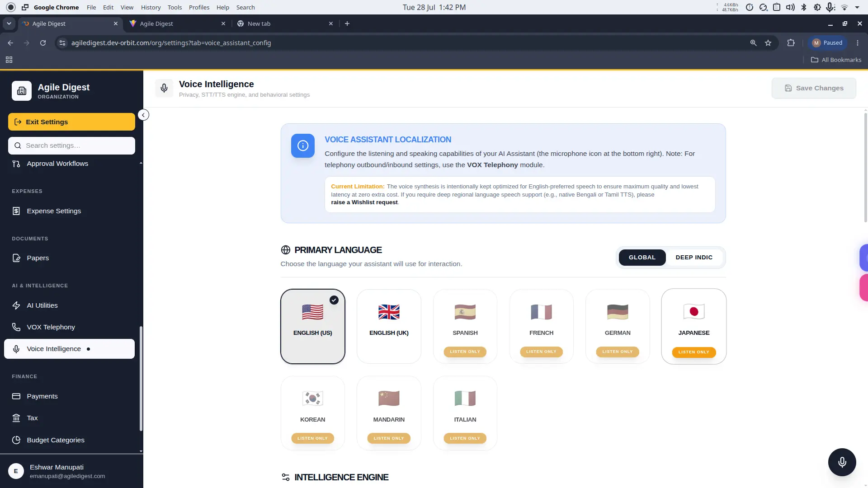Select the English (UK) language card

tap(389, 326)
